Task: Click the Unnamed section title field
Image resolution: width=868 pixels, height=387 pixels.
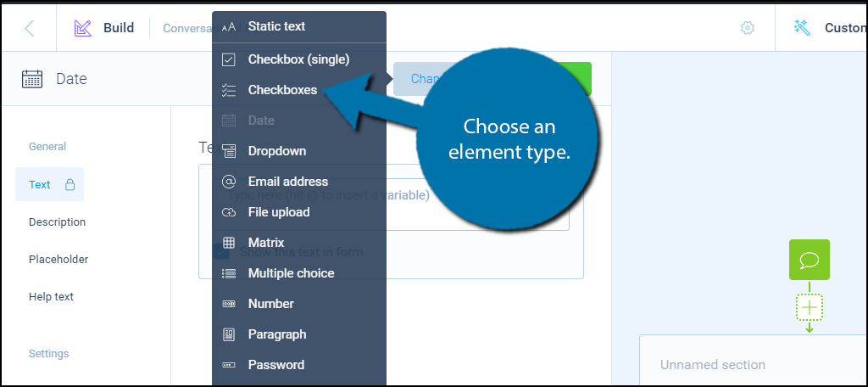Action: coord(712,365)
